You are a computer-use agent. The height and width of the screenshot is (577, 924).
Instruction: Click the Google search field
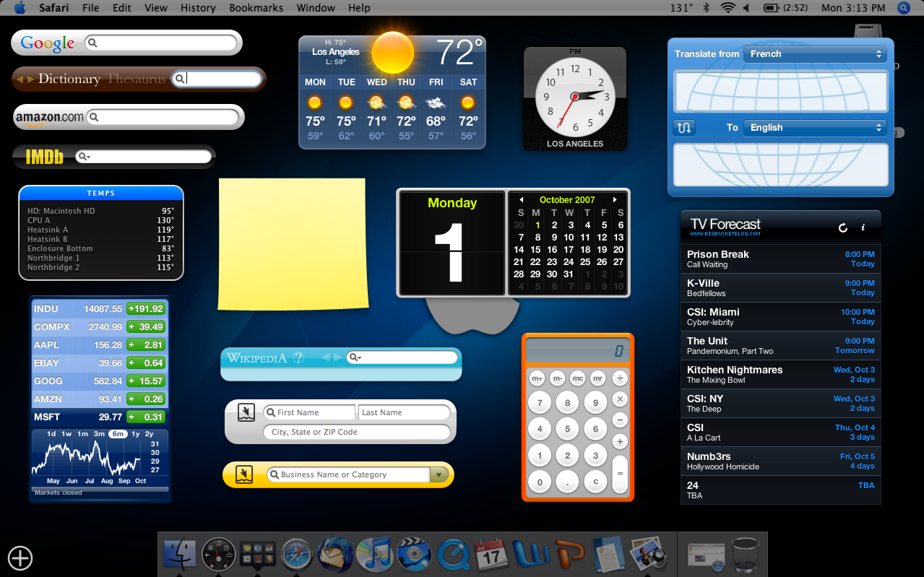tap(160, 43)
